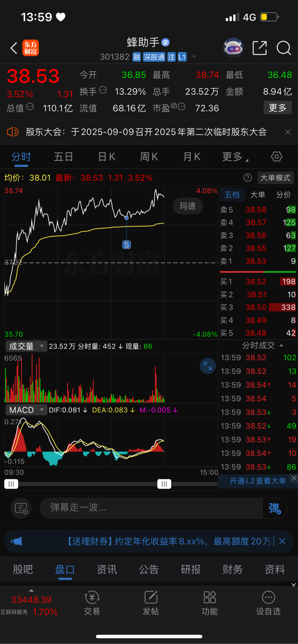
Task: Open the robot assistant avatar
Action: pyautogui.click(x=233, y=48)
